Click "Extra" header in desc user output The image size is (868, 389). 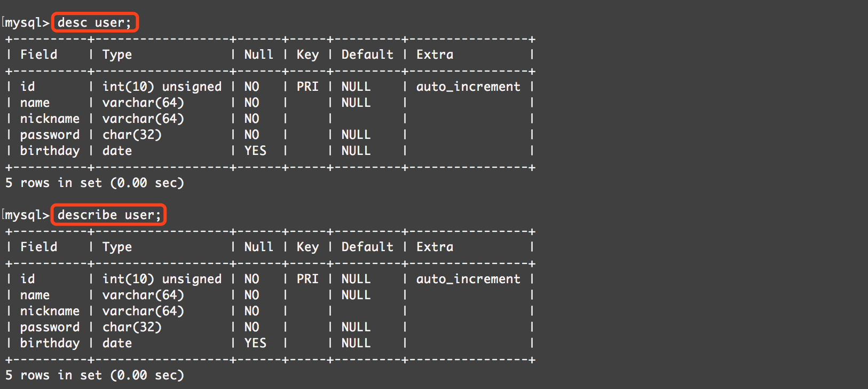pos(435,55)
